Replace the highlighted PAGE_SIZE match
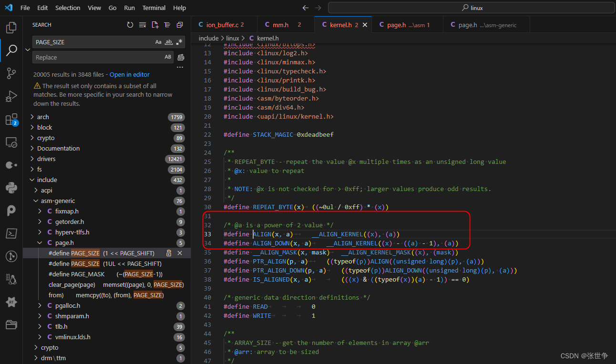The height and width of the screenshot is (364, 616). point(169,253)
